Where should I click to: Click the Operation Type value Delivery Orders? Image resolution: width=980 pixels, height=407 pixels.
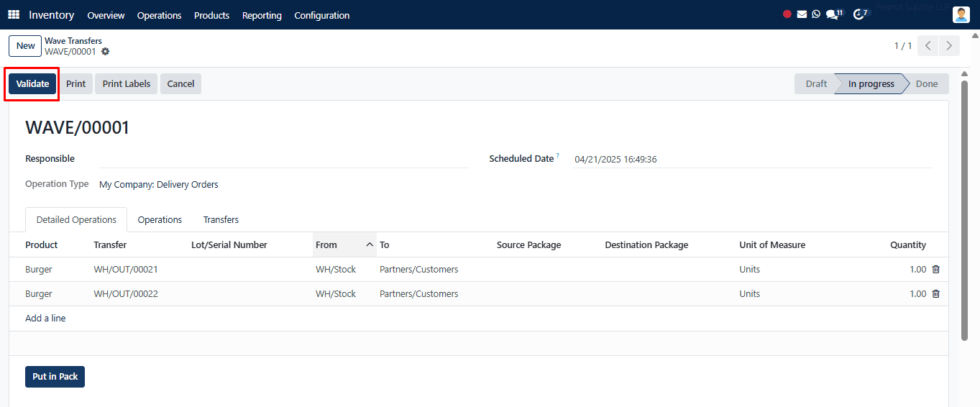coord(159,185)
